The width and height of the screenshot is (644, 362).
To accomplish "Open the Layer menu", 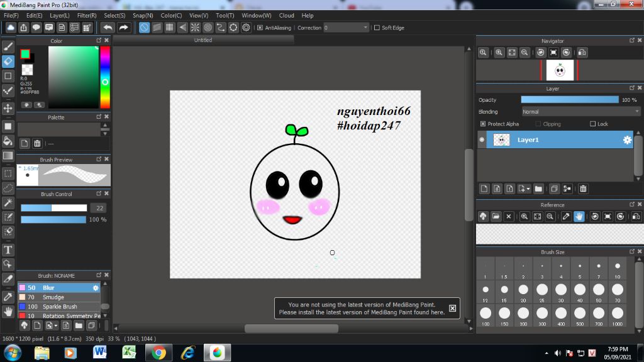I will point(60,15).
